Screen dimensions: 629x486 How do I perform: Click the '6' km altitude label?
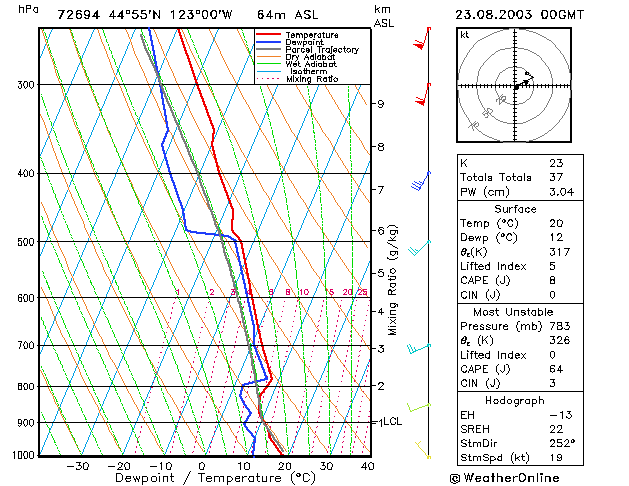[x=380, y=231]
